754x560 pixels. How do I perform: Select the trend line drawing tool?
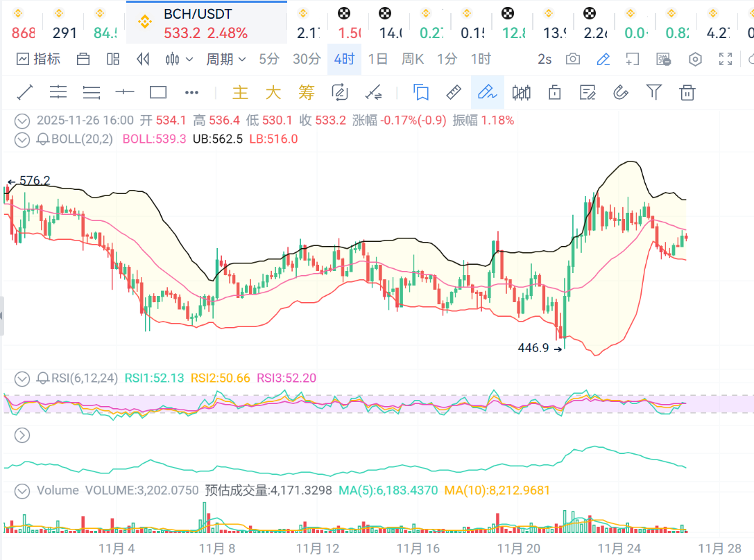pos(25,92)
